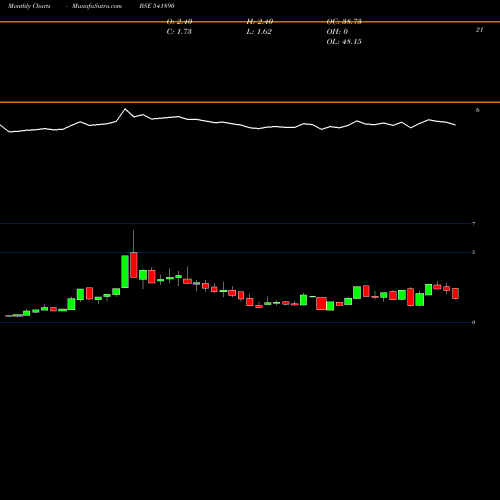Select the red candle with the longest upper wick

[134, 265]
